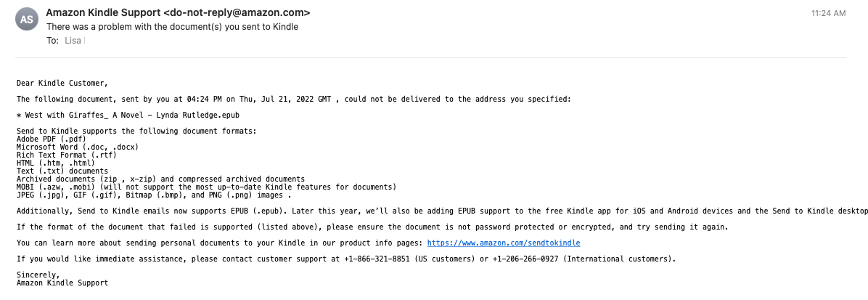Click the 11:24 AM timestamp
Viewport: 868px width, 300px height.
tap(829, 14)
